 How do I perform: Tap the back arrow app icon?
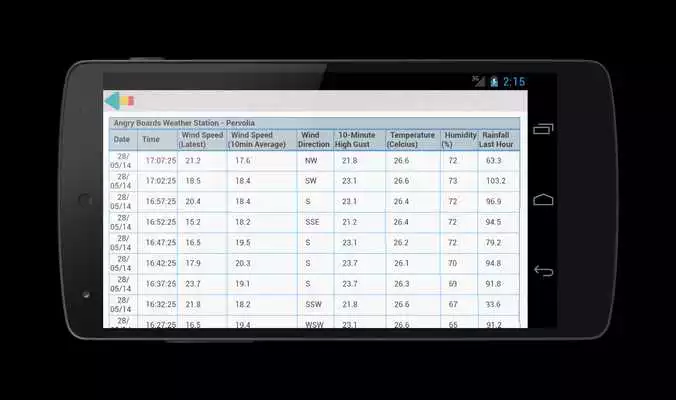(119, 101)
